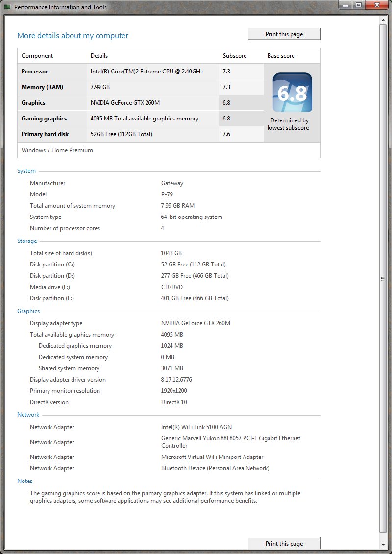Click the Storage section heading
This screenshot has width=392, height=554.
pos(27,241)
